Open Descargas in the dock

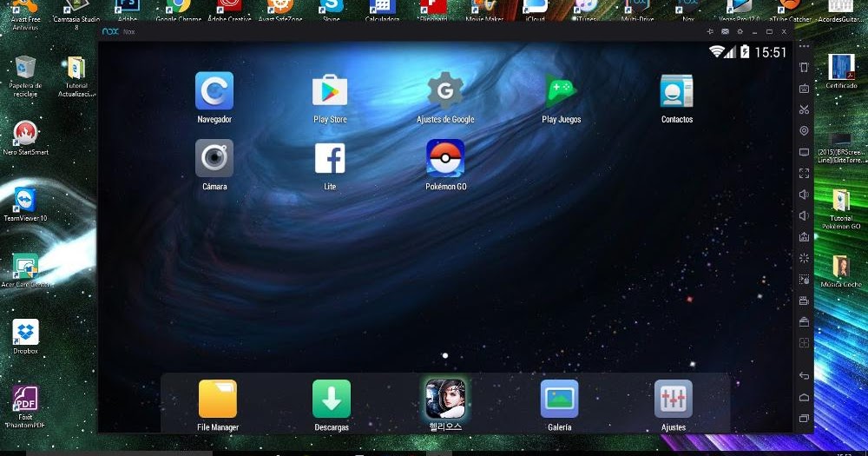pos(332,399)
